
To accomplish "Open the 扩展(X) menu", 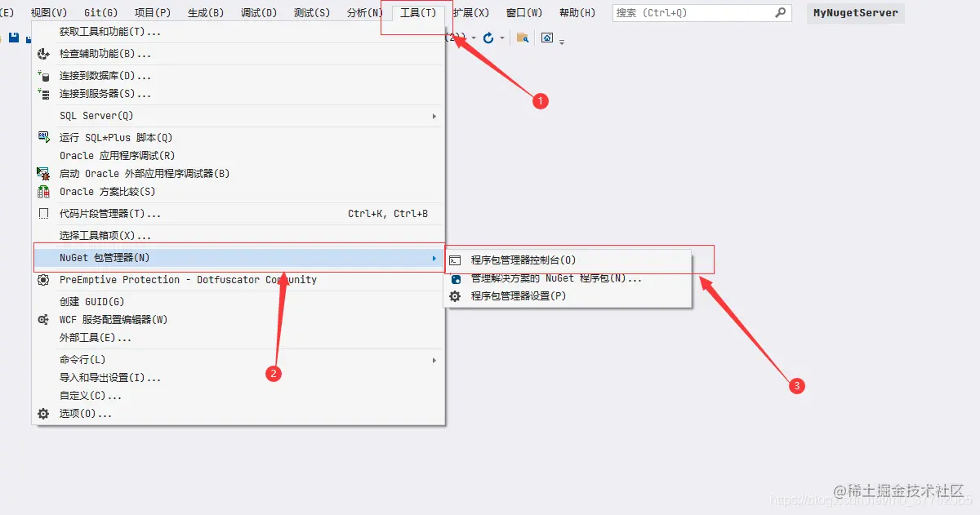I will click(x=472, y=12).
